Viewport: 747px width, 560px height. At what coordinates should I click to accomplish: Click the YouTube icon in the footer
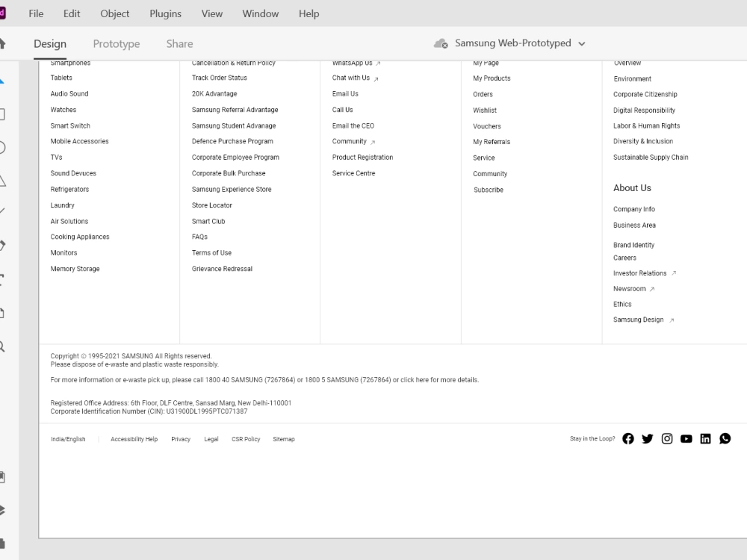click(x=686, y=439)
